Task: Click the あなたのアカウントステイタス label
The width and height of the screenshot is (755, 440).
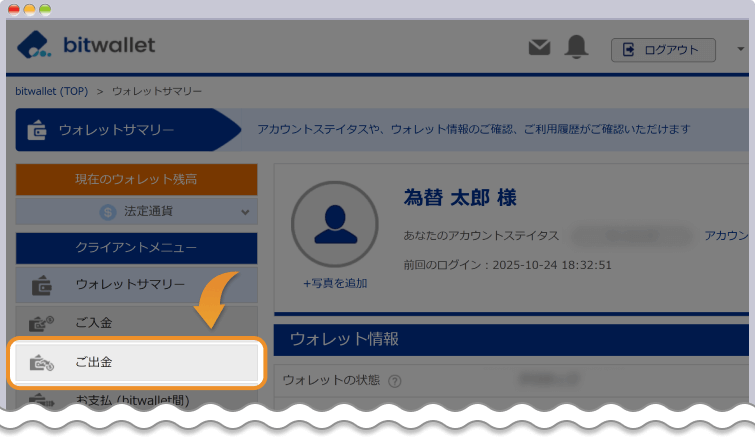Action: tap(481, 235)
